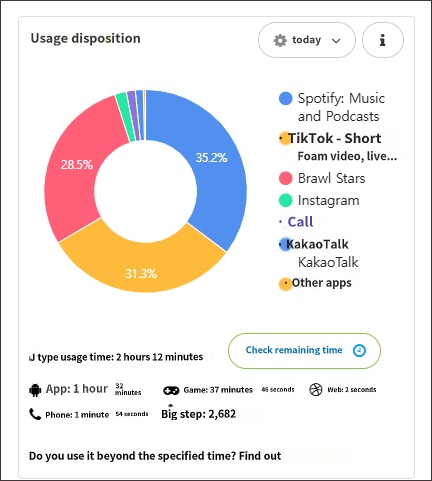Click the 'Usage disposition' heading
Screen dimensions: 432x481
[85, 38]
